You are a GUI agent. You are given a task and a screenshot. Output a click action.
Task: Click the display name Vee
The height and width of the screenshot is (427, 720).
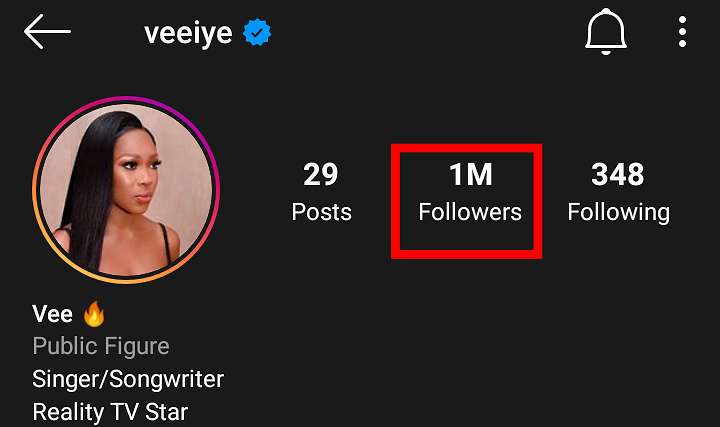click(52, 315)
